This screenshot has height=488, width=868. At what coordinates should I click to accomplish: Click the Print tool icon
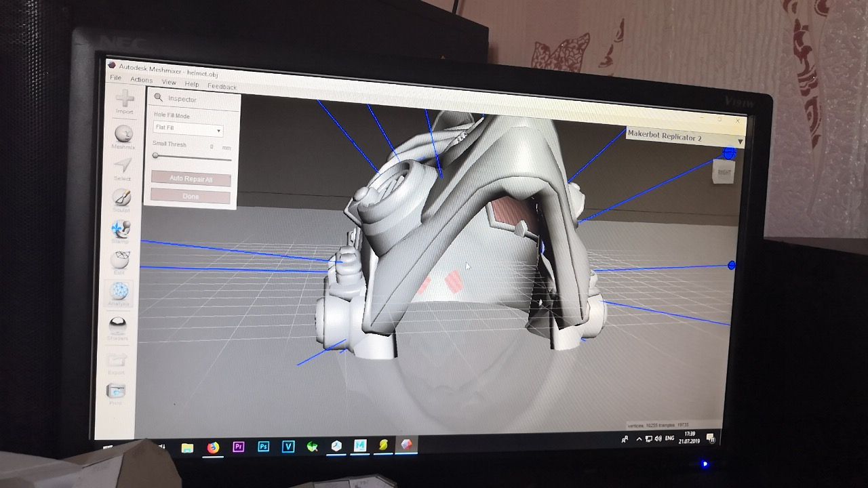[116, 394]
